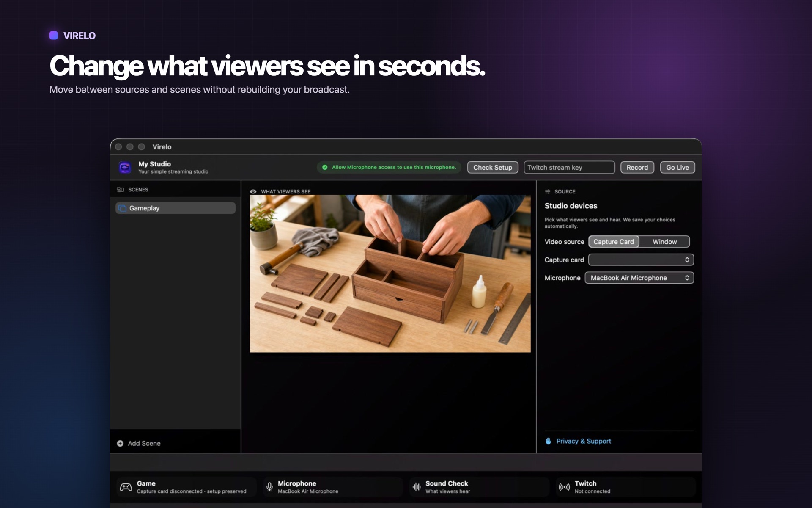812x508 pixels.
Task: Select the Gameplay scene
Action: (x=176, y=208)
